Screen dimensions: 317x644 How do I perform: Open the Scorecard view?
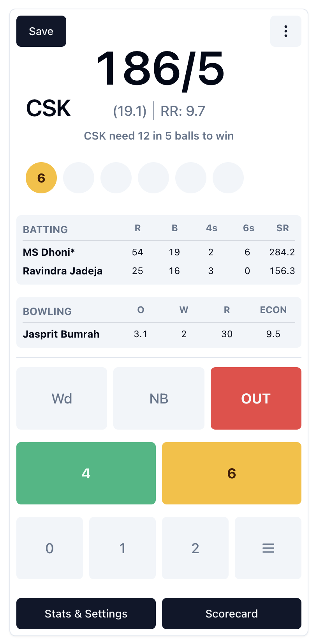pos(232,614)
